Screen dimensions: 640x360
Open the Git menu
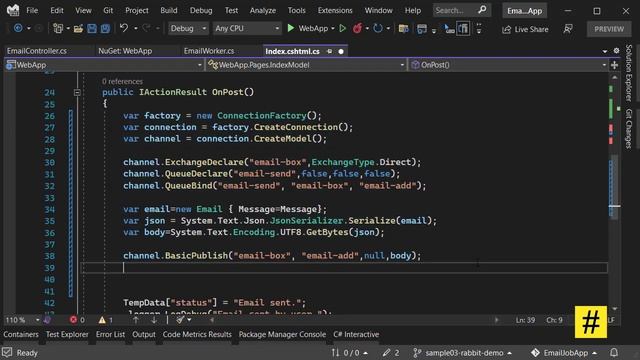[108, 11]
